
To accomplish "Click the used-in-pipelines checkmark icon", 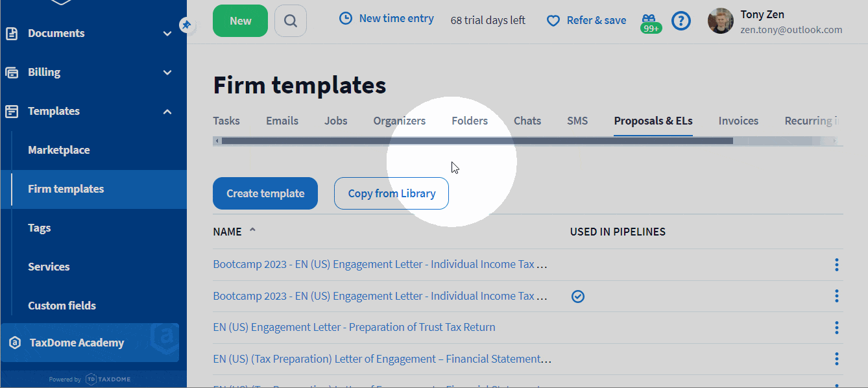I will coord(578,297).
